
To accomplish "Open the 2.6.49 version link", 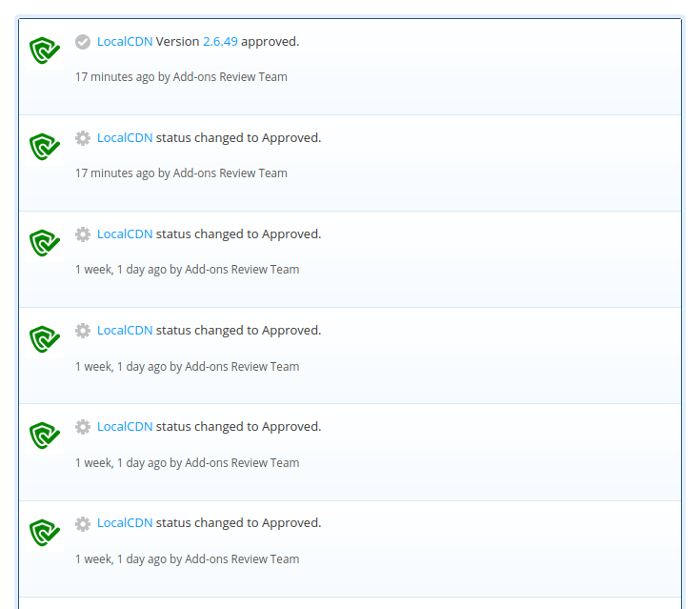I will [221, 42].
